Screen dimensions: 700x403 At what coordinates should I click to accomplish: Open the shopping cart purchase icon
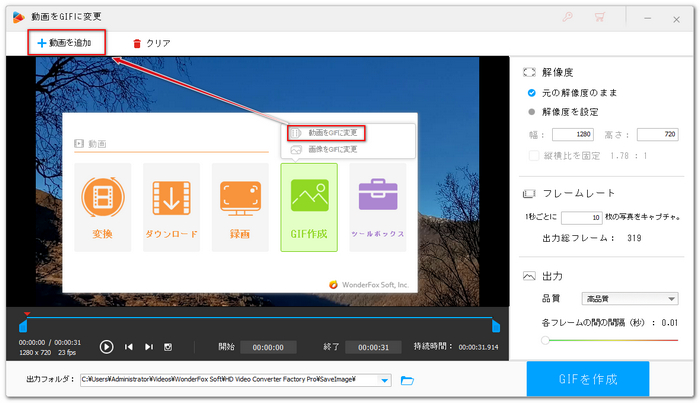(599, 18)
